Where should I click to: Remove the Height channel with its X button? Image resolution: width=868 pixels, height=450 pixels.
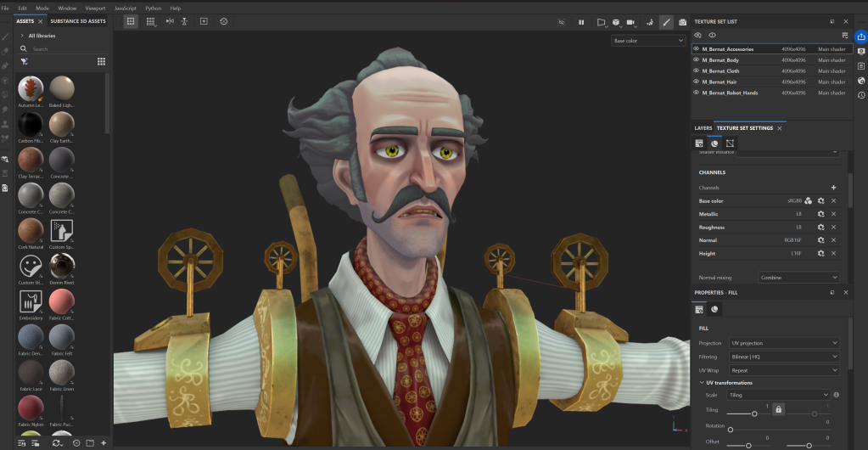point(833,253)
